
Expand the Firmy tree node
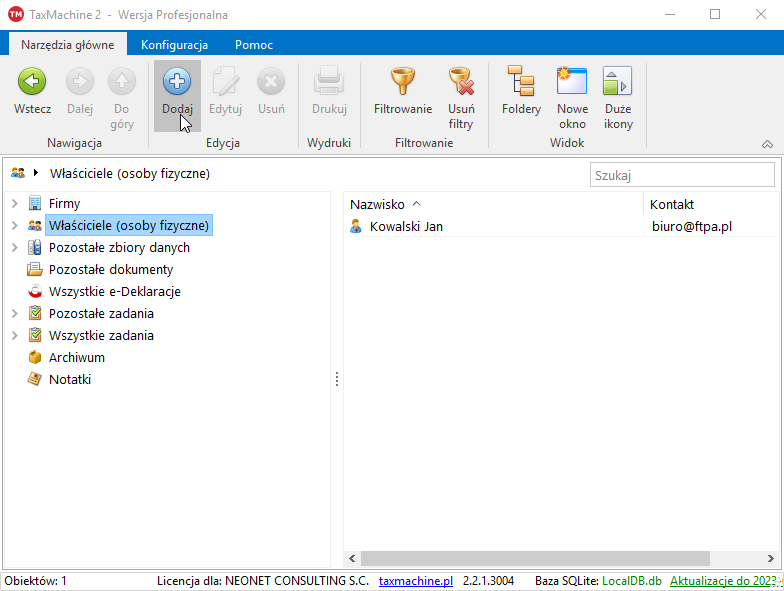point(14,204)
